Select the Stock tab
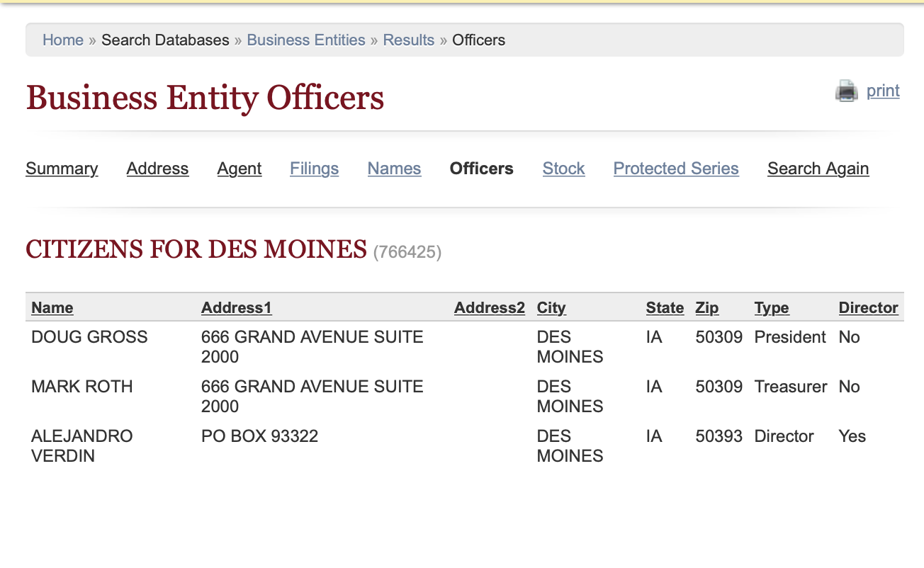 (564, 169)
